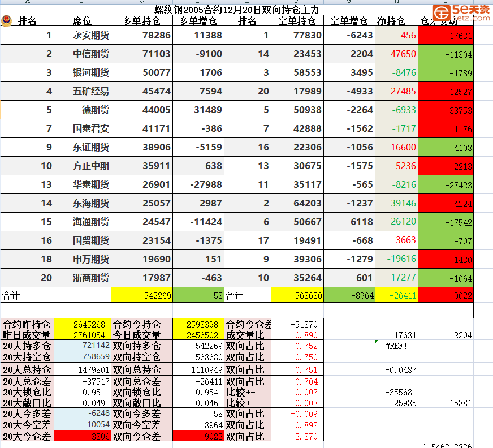The image size is (493, 448).
Task: Click the 中信期货 seat cell
Action: coord(83,54)
